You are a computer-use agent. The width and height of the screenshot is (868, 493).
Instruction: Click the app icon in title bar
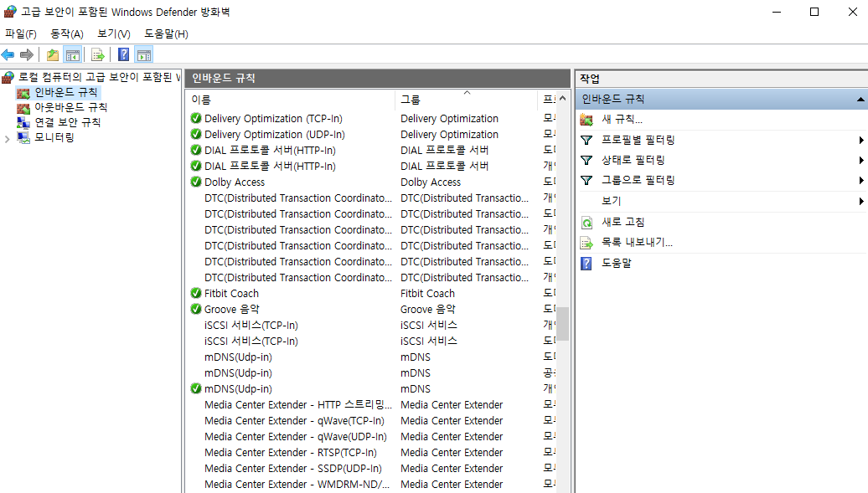(x=10, y=12)
